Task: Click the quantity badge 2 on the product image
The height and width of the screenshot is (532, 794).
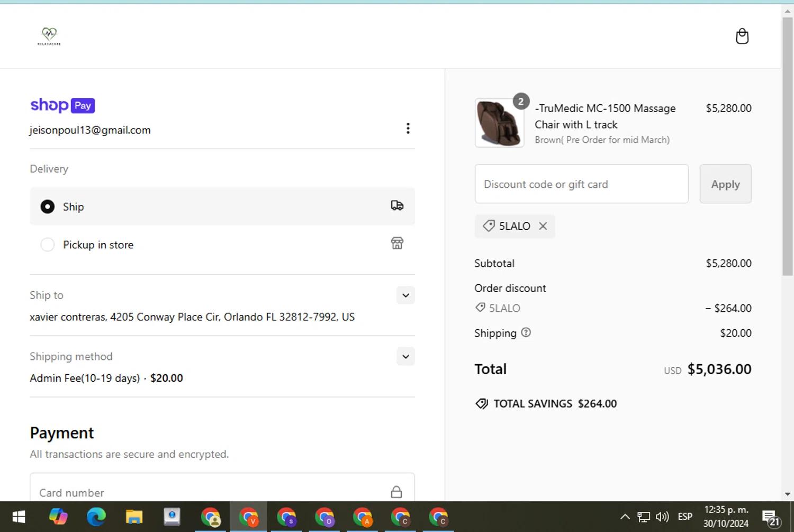Action: [x=521, y=102]
